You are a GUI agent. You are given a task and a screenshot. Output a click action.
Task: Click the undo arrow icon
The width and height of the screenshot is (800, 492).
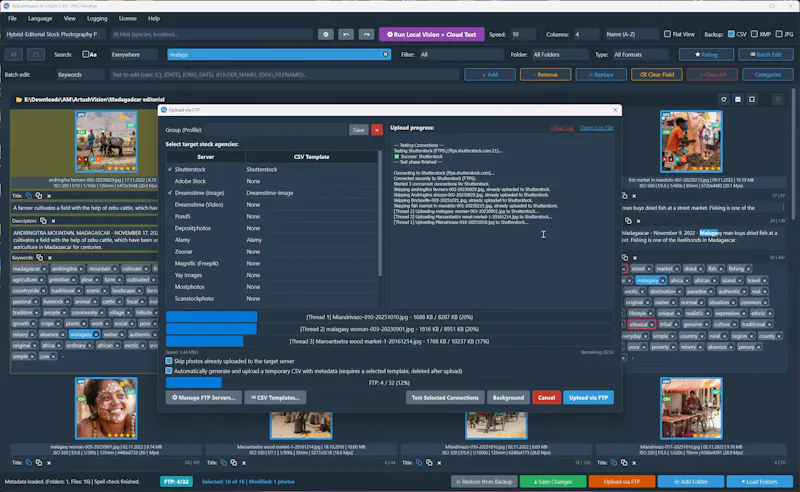346,34
